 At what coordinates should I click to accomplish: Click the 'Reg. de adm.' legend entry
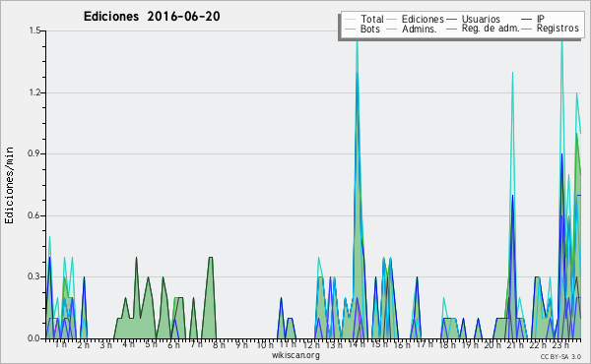coord(490,29)
